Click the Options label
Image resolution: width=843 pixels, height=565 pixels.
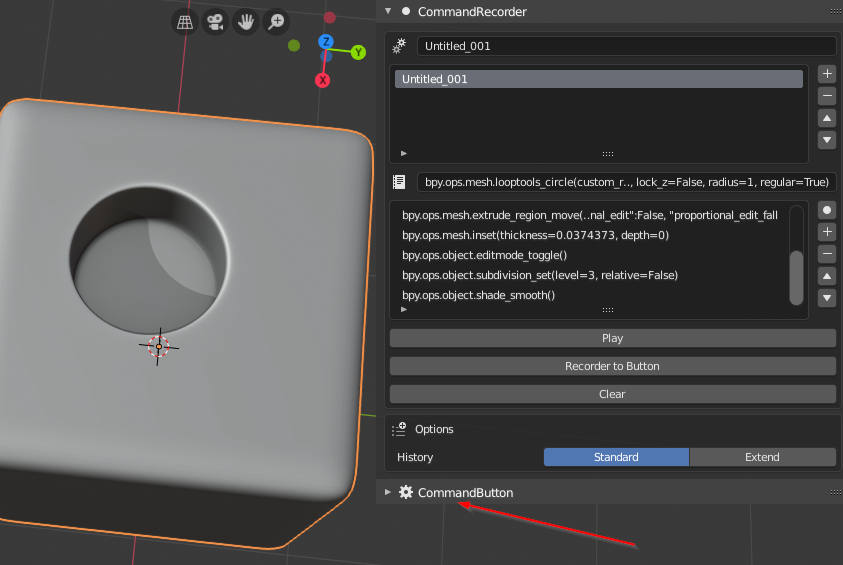pos(434,429)
